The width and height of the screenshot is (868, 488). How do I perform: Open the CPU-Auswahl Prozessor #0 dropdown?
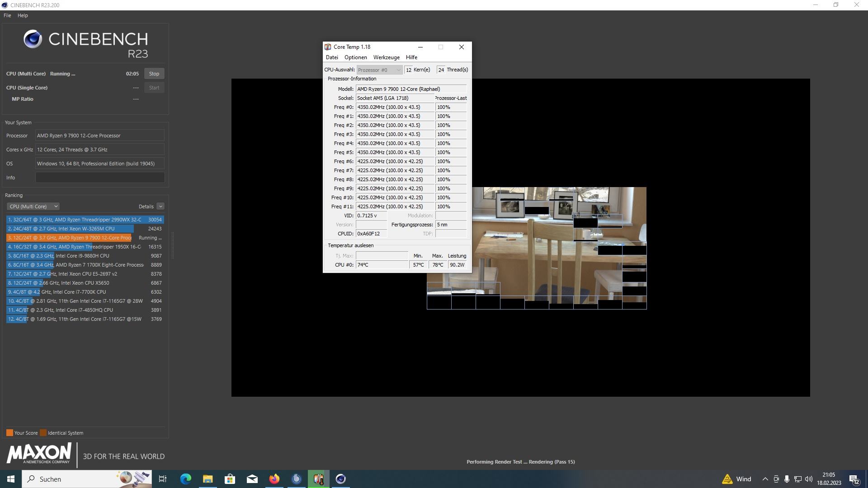[x=379, y=70]
